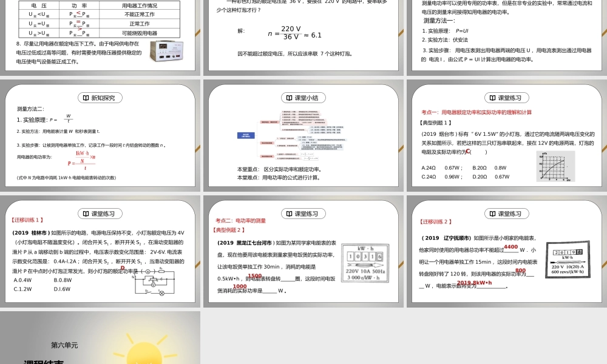Click the red answer 1000

tap(240, 286)
